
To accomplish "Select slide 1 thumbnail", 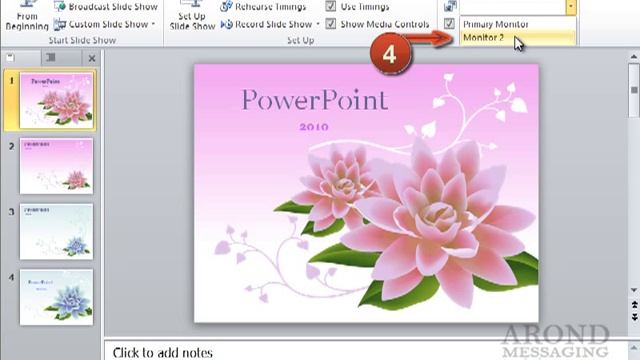I will pos(56,100).
